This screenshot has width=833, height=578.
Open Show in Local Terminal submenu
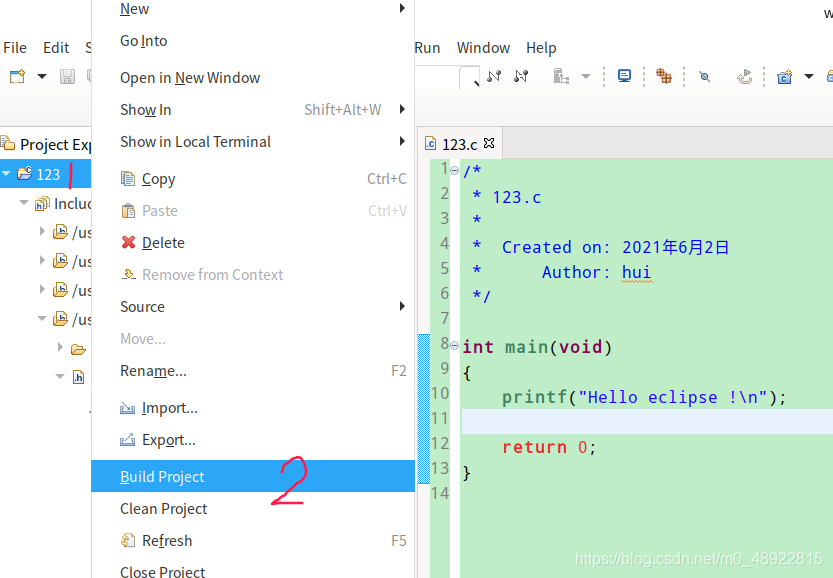(x=253, y=142)
